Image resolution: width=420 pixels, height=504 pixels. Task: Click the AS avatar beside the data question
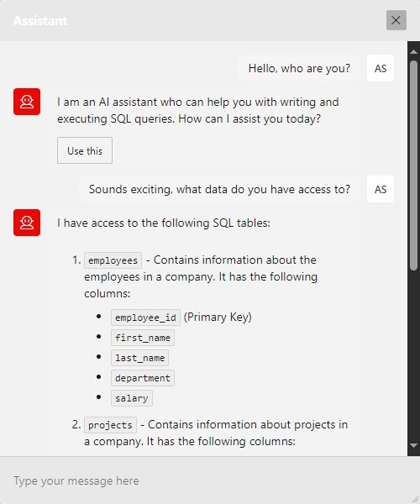pos(381,189)
